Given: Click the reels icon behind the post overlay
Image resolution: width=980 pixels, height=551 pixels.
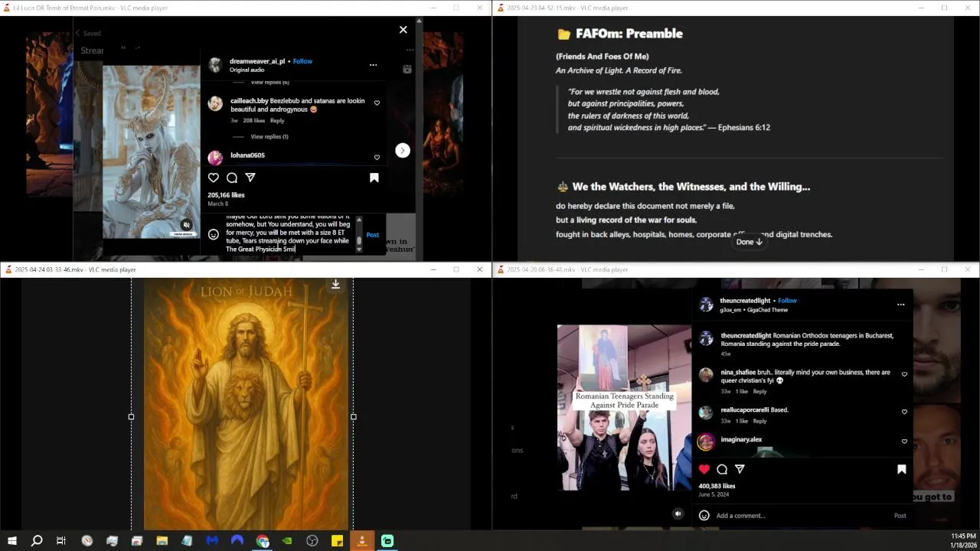Looking at the screenshot, I should pos(407,69).
